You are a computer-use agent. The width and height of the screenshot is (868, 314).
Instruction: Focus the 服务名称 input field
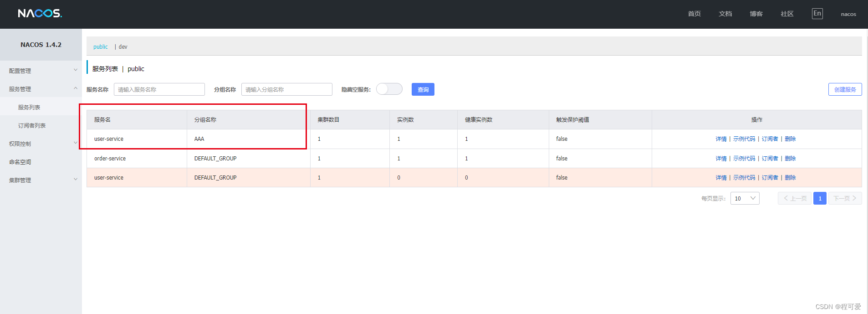point(159,89)
